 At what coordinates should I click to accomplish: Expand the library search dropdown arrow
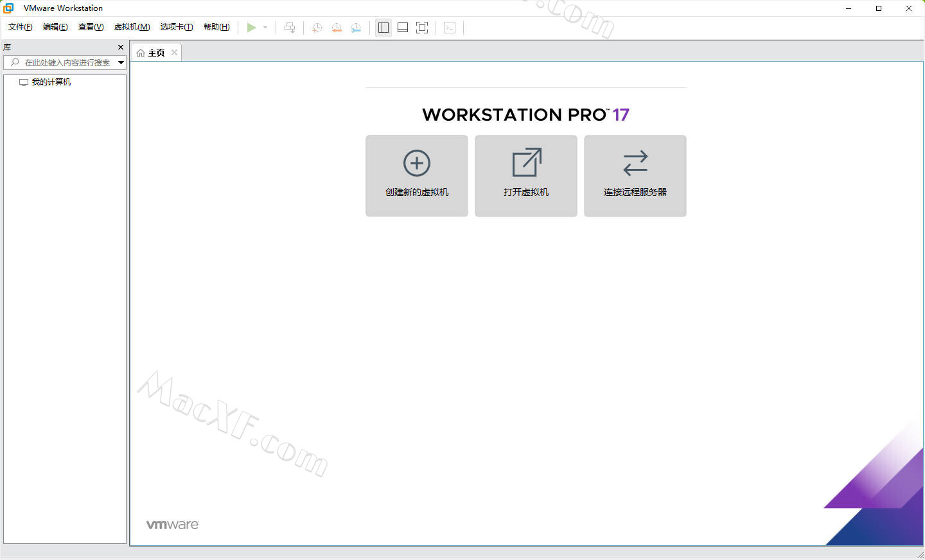121,62
